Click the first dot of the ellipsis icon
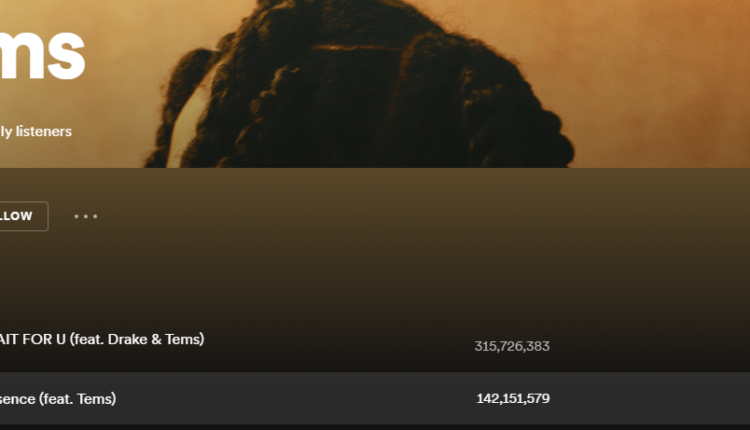Viewport: 750px width, 430px height. point(77,216)
